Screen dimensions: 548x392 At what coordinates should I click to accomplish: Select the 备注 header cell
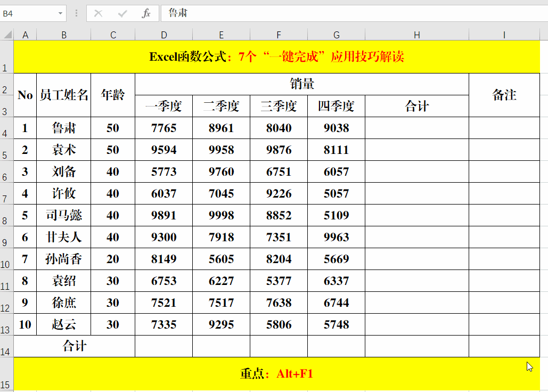[504, 95]
